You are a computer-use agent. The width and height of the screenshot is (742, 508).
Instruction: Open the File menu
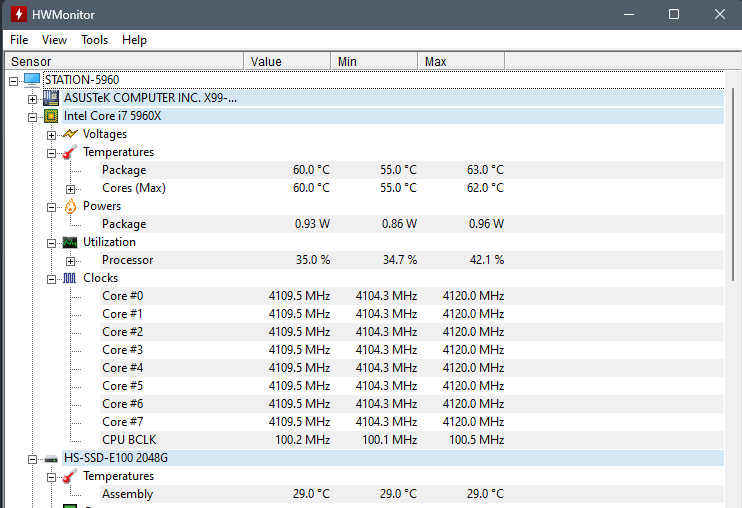[x=19, y=40]
